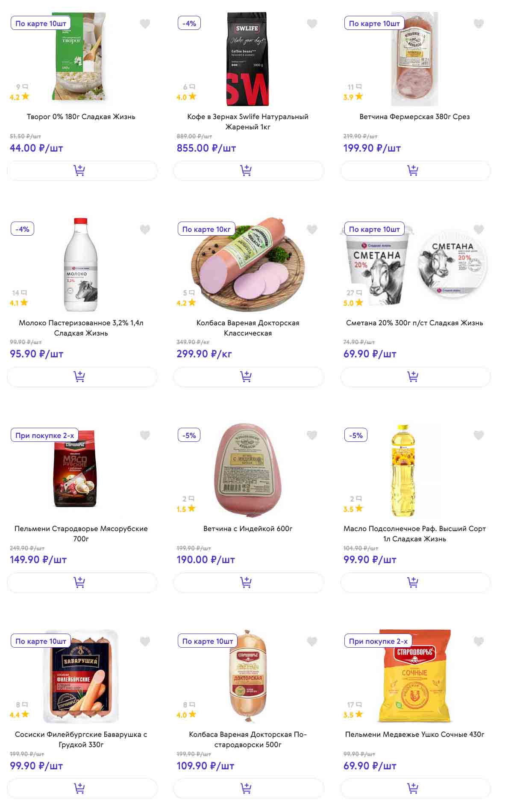Open Колбаса Вареная Докторская Классическая product title
Image resolution: width=514 pixels, height=812 pixels.
click(248, 328)
